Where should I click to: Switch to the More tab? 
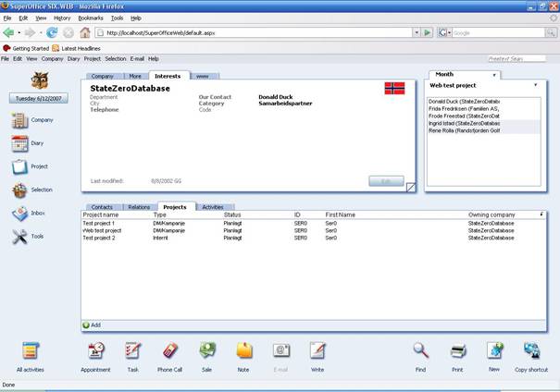[x=135, y=76]
